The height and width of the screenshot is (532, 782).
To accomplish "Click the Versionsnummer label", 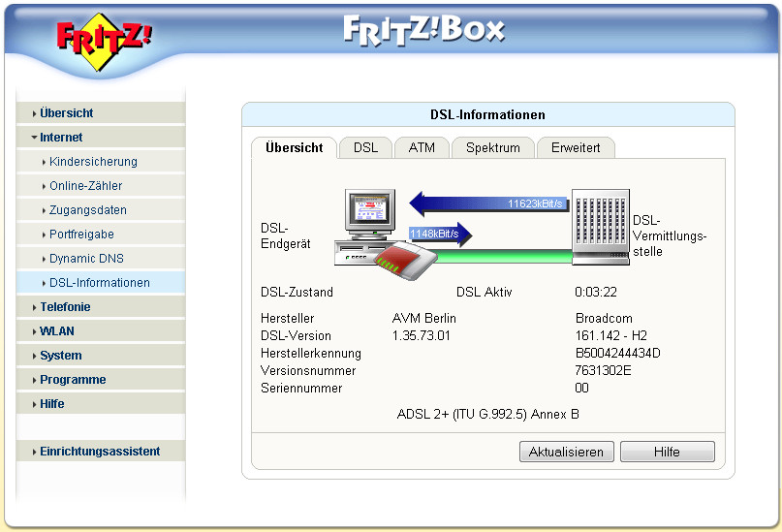I will (x=308, y=370).
